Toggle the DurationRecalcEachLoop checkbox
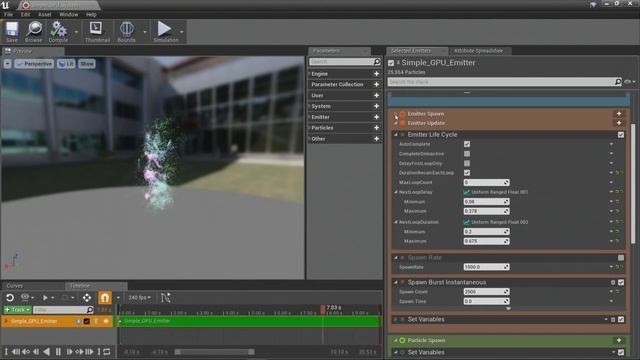The height and width of the screenshot is (360, 640). [x=467, y=173]
